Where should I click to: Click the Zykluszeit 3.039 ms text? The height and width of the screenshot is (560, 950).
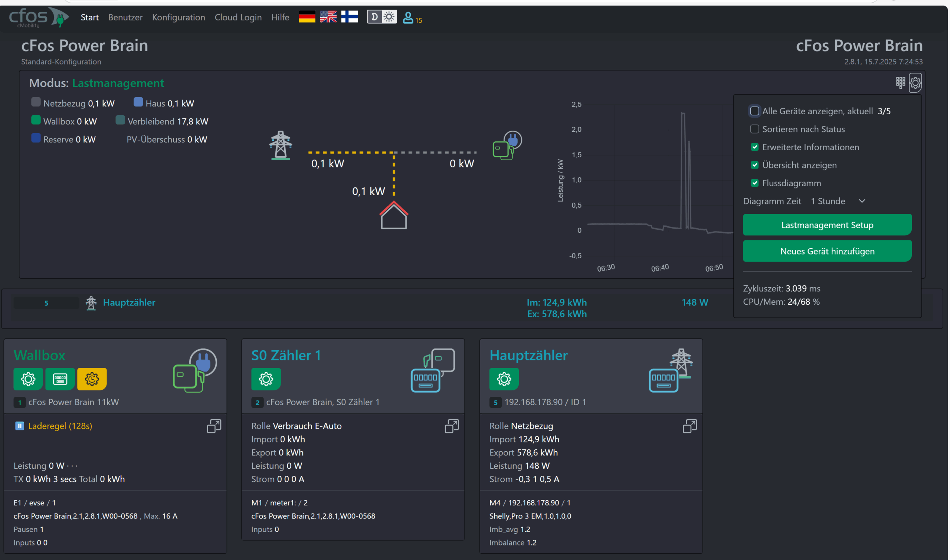782,289
